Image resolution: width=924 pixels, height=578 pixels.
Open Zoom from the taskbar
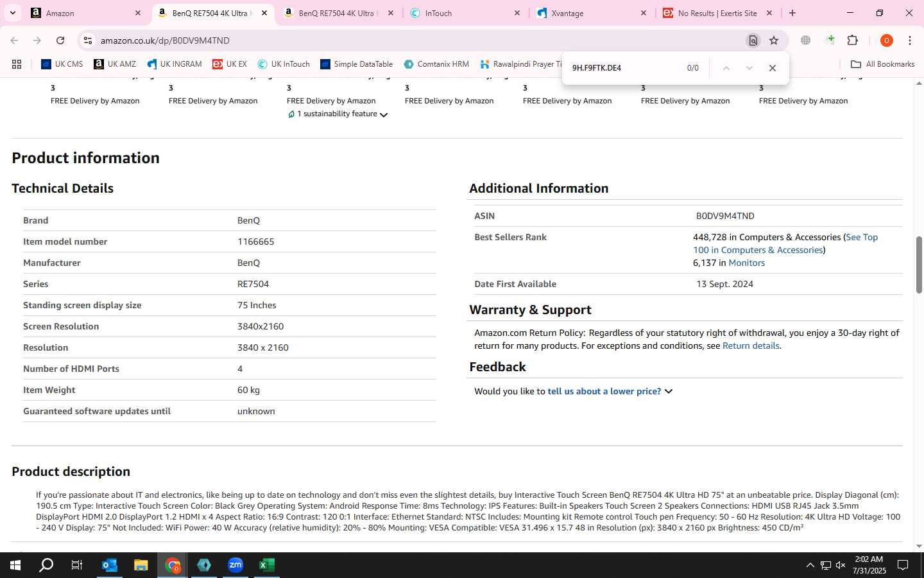point(235,565)
